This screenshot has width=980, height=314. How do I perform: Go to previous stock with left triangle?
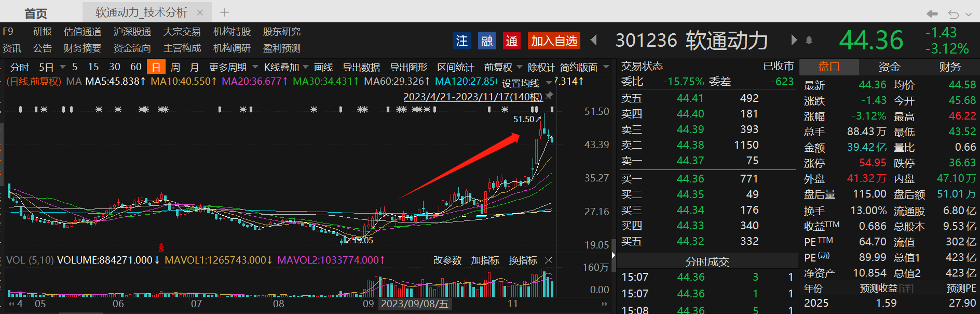click(594, 40)
